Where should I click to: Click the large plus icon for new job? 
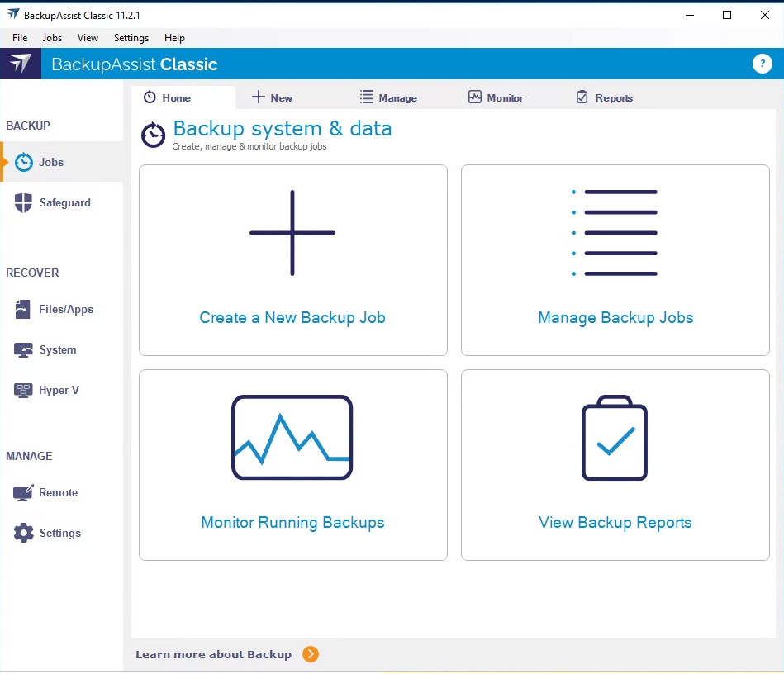pos(292,233)
